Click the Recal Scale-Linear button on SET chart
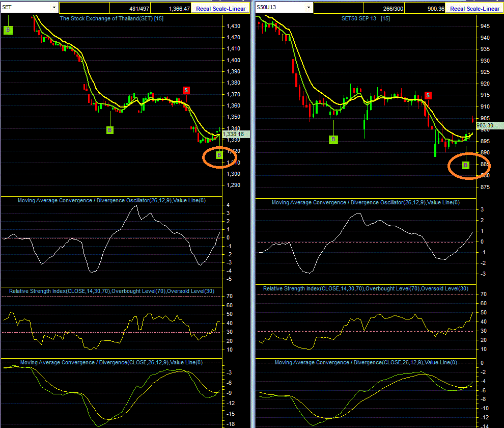 (220, 9)
